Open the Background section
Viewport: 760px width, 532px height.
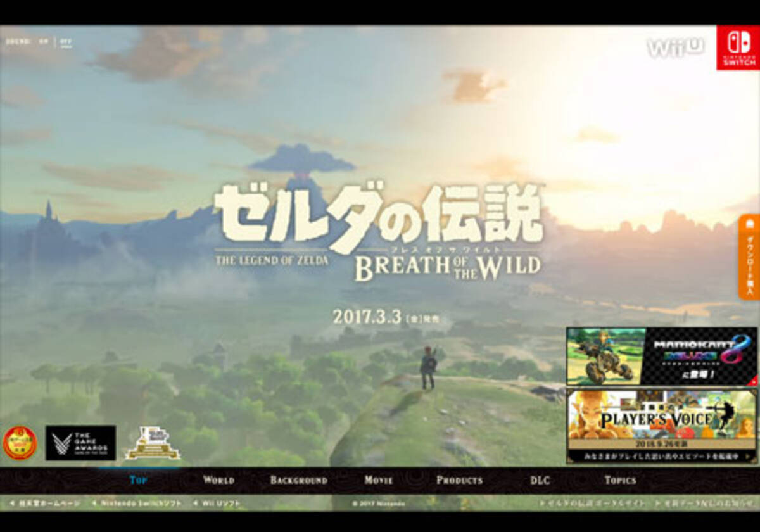click(299, 480)
